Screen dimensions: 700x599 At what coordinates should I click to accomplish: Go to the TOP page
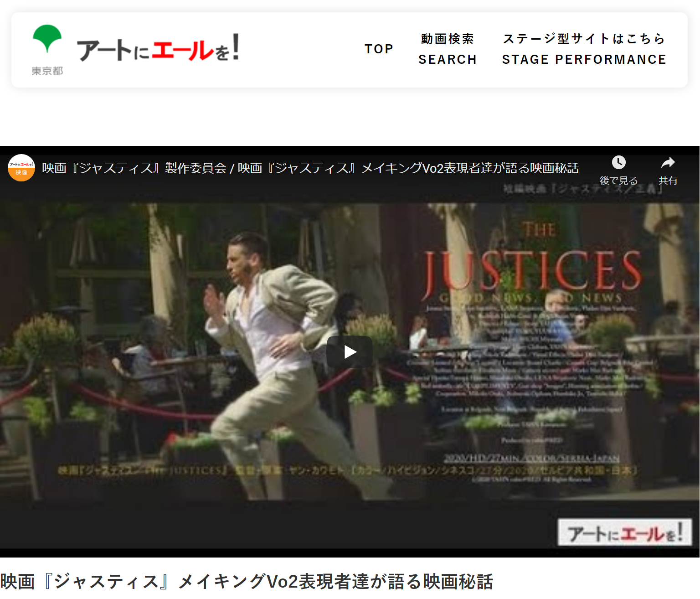click(x=379, y=49)
